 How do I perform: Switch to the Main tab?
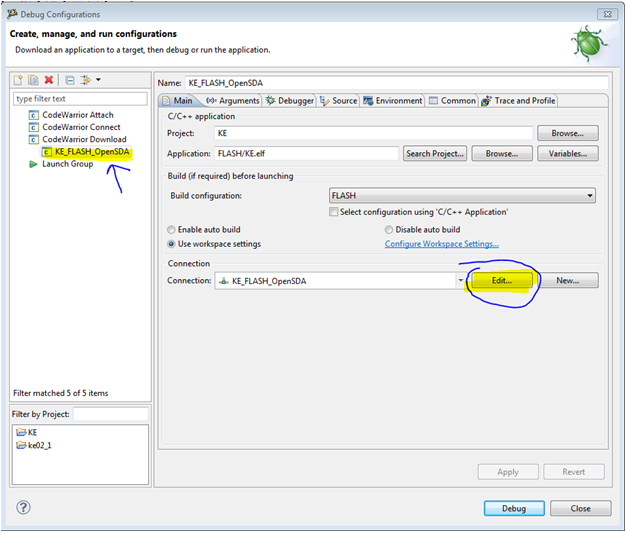pos(178,101)
